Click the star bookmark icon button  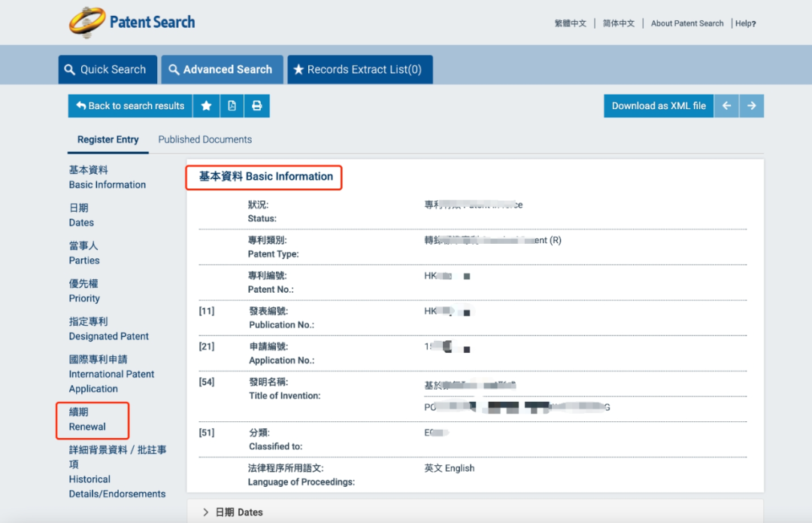click(206, 106)
